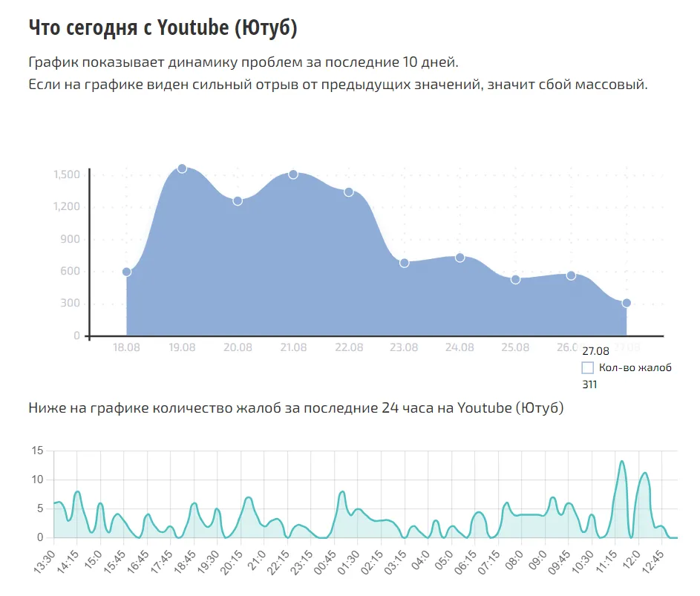Click hourly chart y-axis label 10

[38, 479]
